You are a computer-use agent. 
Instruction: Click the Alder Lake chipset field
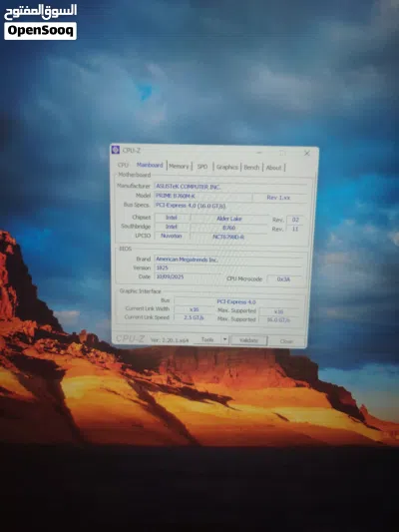(x=229, y=219)
